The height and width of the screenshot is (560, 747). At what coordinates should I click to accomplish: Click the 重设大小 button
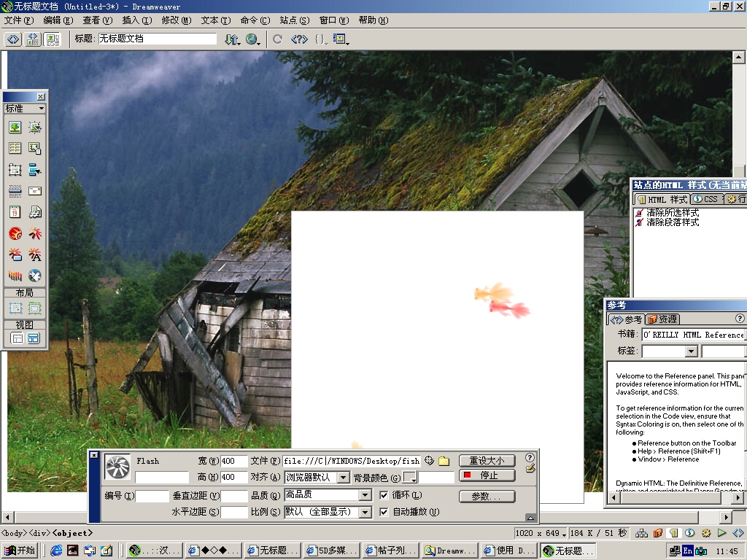click(x=487, y=461)
